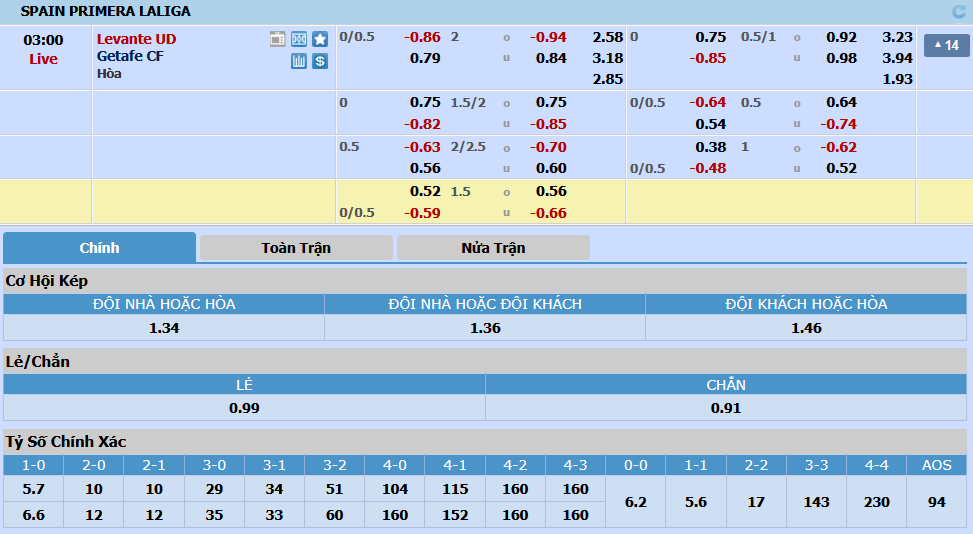Open the live TV icon for Levante match
This screenshot has height=534, width=973.
click(x=277, y=39)
